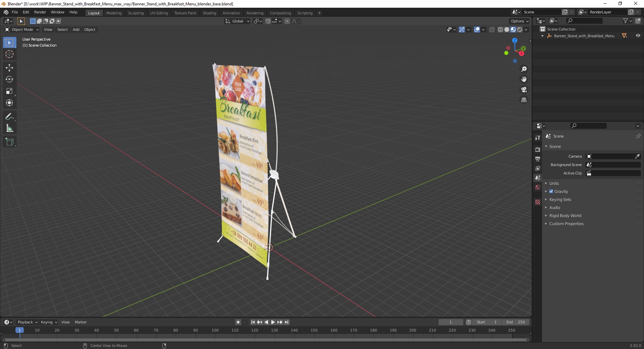Open the Keying dropdown
Screen dimensions: 644x349
[49, 322]
